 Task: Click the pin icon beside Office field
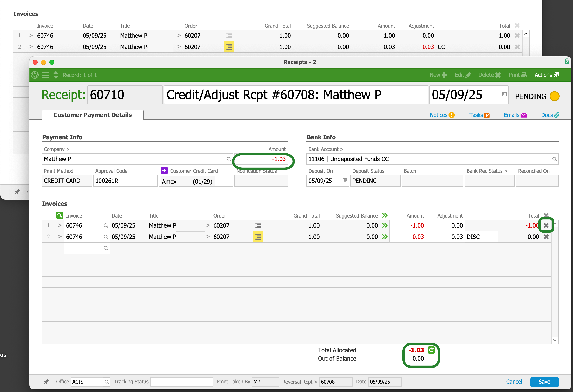46,382
